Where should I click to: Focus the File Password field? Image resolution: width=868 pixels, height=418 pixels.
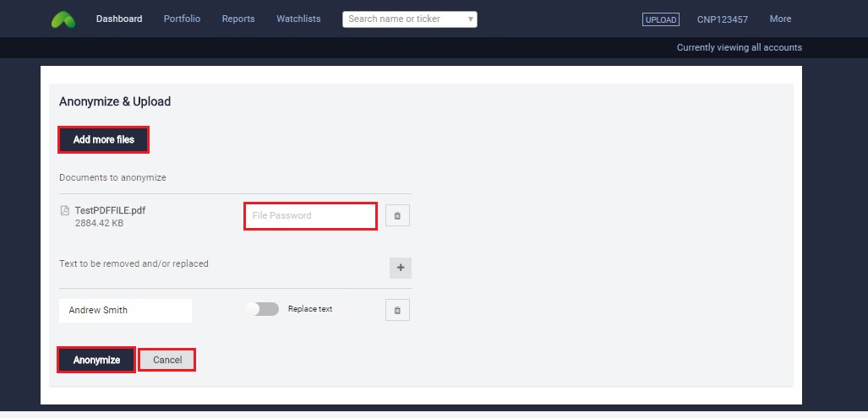pyautogui.click(x=310, y=215)
